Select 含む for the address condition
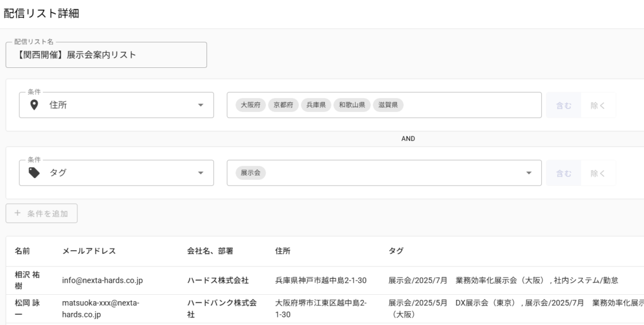 563,105
